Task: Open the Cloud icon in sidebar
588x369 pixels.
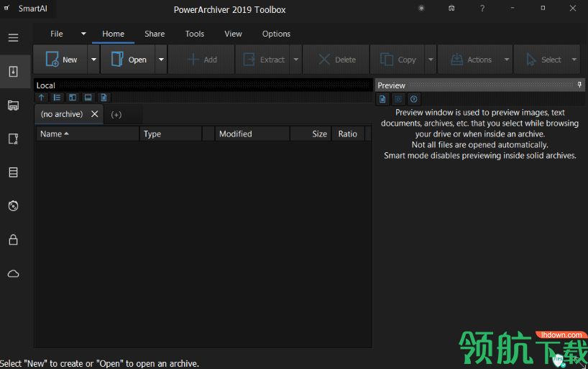Action: tap(14, 274)
